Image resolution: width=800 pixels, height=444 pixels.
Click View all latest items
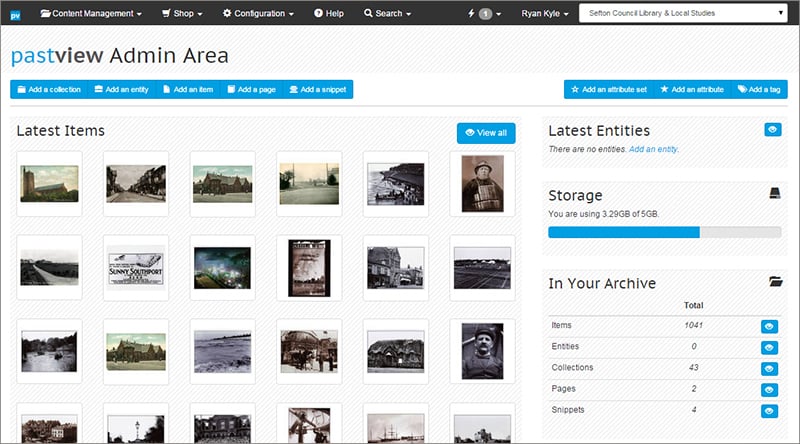(486, 133)
